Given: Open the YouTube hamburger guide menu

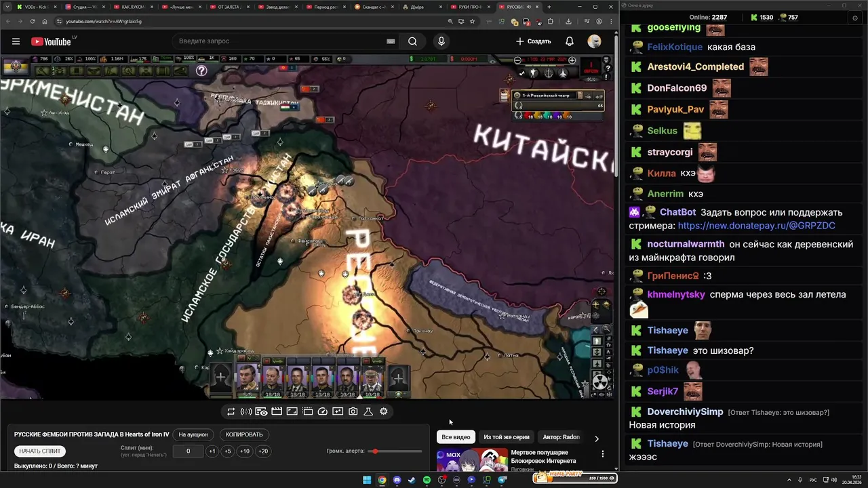Looking at the screenshot, I should pyautogui.click(x=16, y=41).
